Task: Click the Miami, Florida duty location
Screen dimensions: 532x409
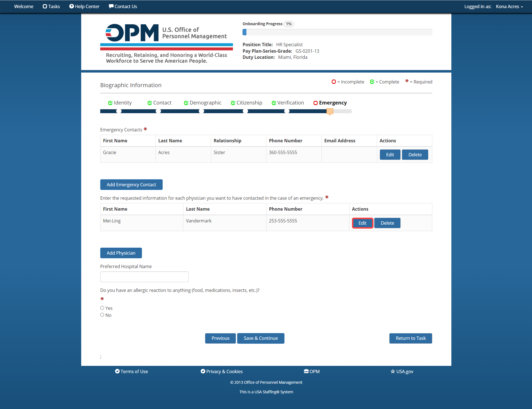Action: click(293, 57)
